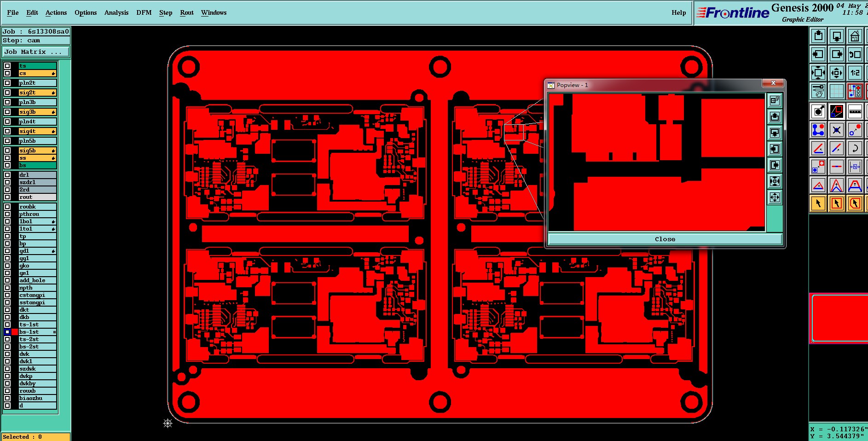
Task: Open the wrench and palette settings icon
Action: tap(818, 91)
